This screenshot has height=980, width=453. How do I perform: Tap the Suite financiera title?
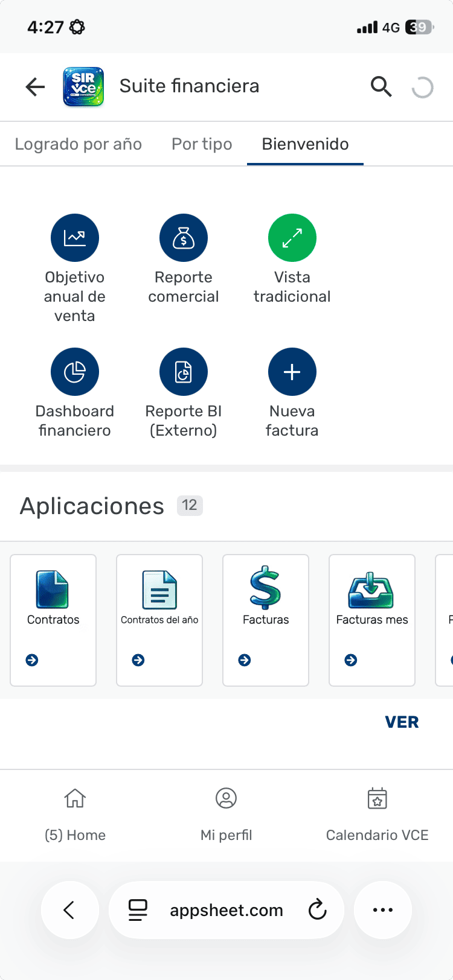tap(189, 86)
